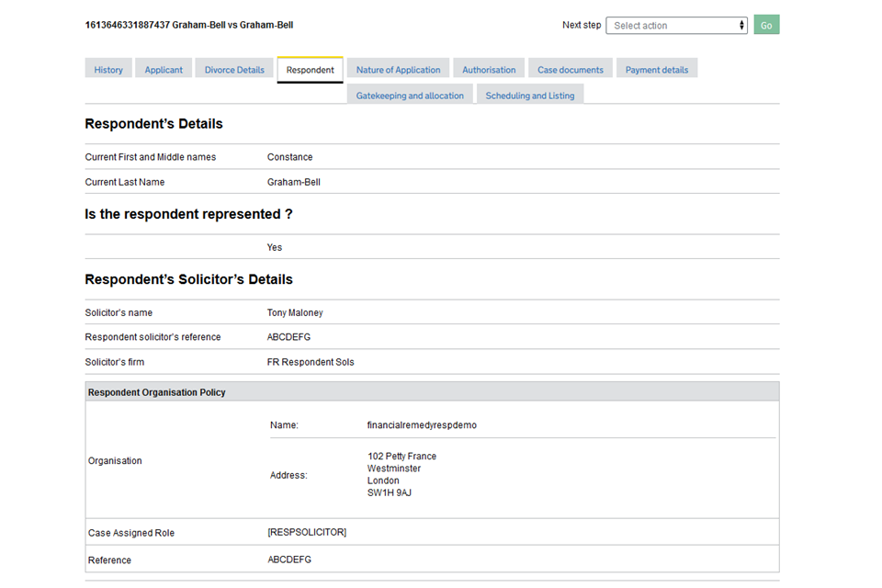Show the Gatekeeping and allocation tab
Image resolution: width=882 pixels, height=588 pixels.
[410, 96]
